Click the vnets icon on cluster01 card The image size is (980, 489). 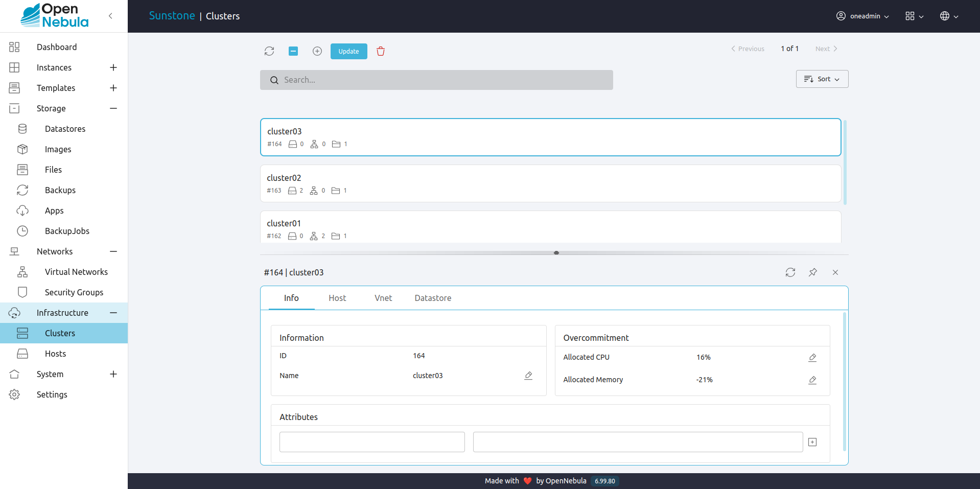tap(314, 236)
